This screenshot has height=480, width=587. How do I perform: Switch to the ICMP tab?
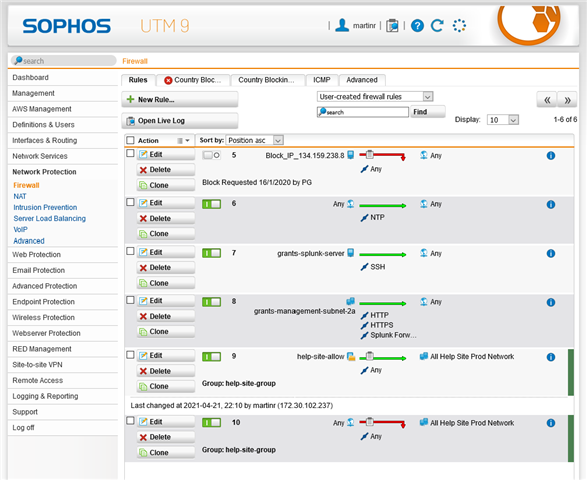pos(322,80)
